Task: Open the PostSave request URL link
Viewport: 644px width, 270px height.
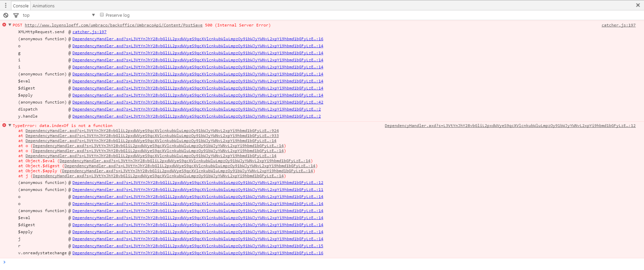Action: [x=113, y=25]
